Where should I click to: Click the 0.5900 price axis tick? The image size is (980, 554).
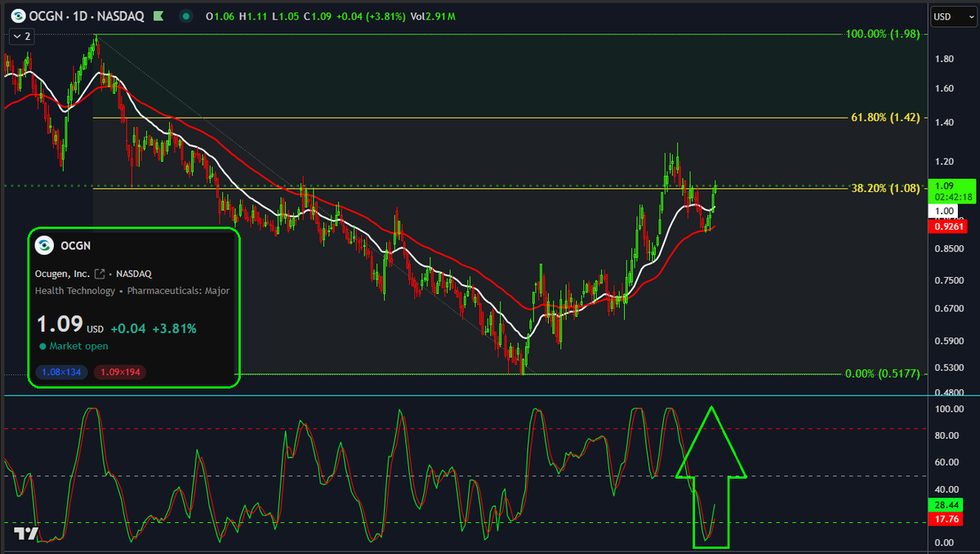[949, 342]
